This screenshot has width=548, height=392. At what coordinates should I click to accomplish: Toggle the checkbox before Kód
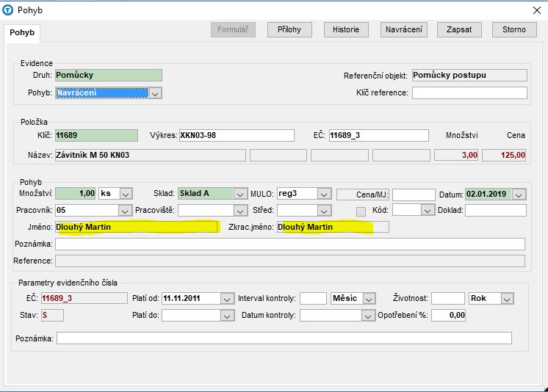tap(361, 211)
